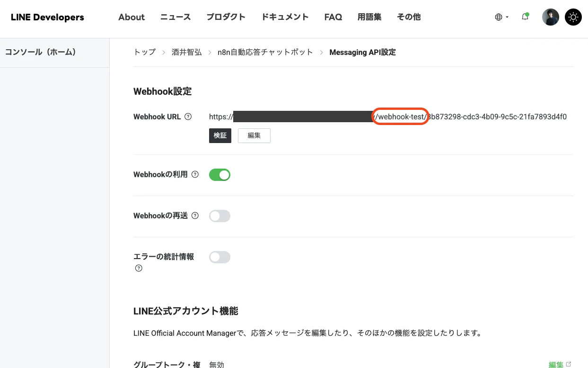Click the Webhook URL help icon
Image resolution: width=588 pixels, height=368 pixels.
click(x=189, y=117)
